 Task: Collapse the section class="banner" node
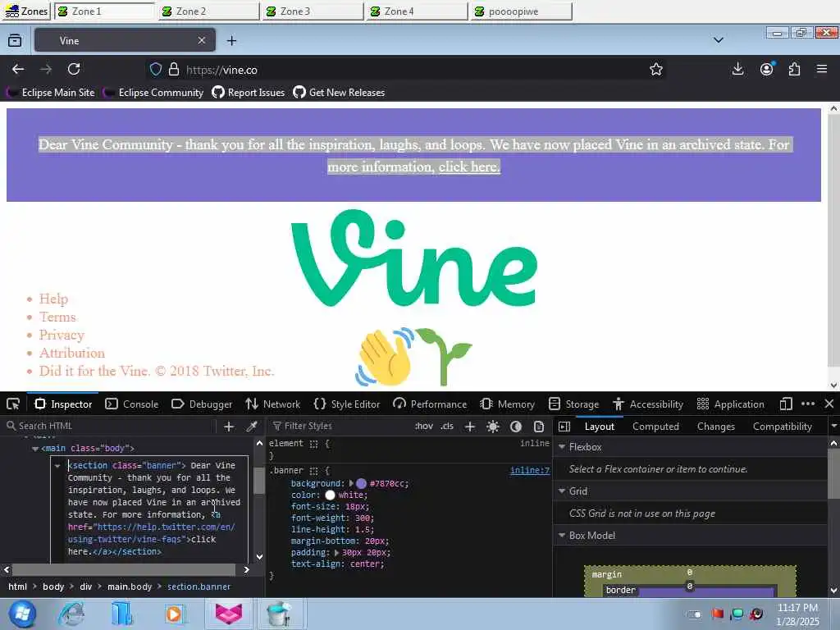(57, 466)
